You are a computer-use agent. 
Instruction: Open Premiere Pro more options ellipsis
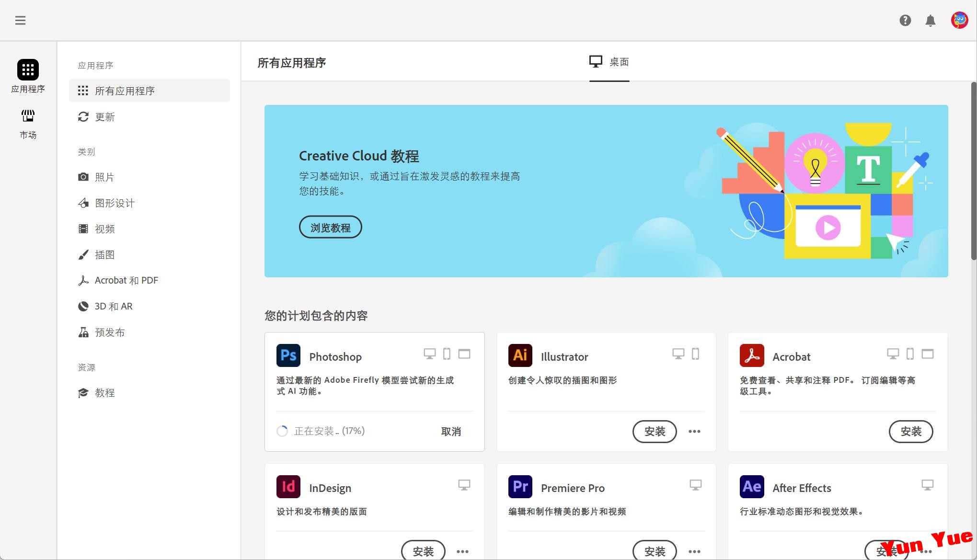(694, 551)
